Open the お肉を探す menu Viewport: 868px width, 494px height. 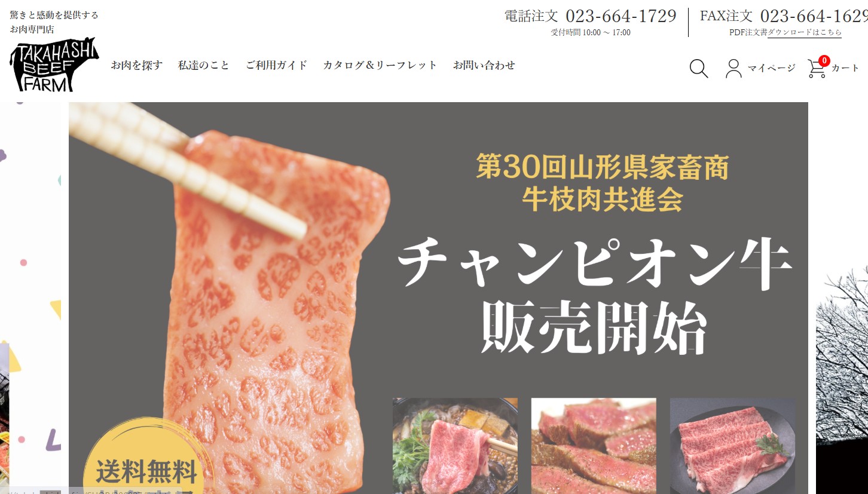point(136,65)
